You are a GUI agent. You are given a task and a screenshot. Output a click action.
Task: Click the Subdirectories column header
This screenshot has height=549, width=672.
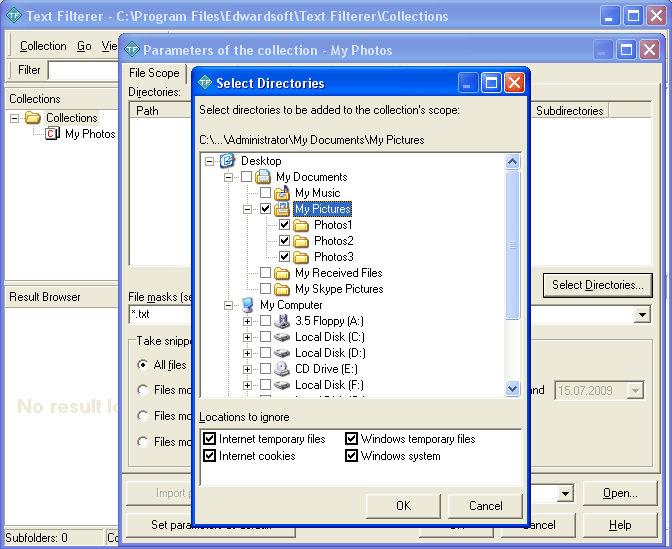point(570,111)
